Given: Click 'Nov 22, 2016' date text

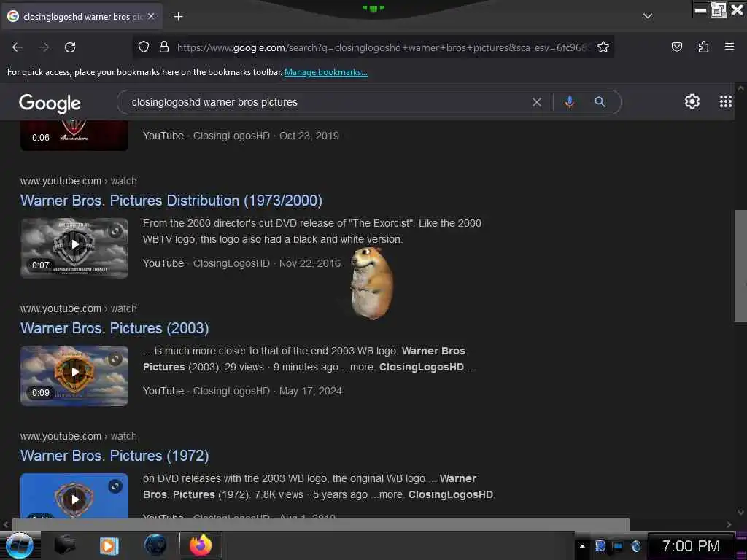Looking at the screenshot, I should (309, 263).
